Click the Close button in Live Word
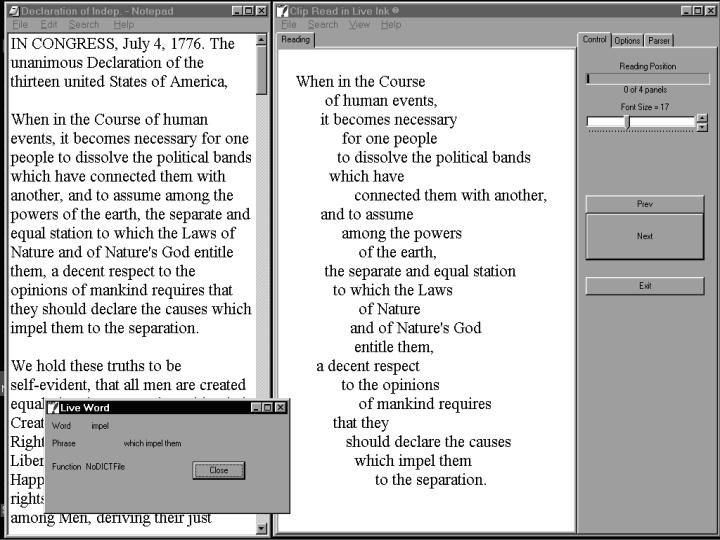Image resolution: width=720 pixels, height=540 pixels. tap(218, 470)
